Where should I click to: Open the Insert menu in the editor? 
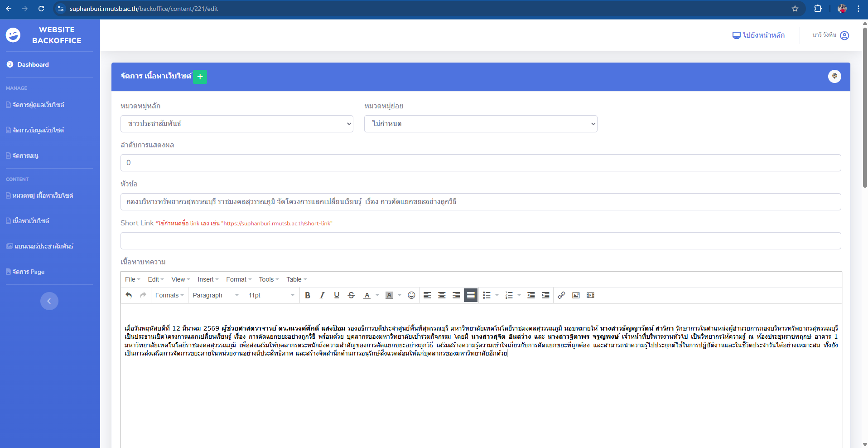[x=207, y=279]
